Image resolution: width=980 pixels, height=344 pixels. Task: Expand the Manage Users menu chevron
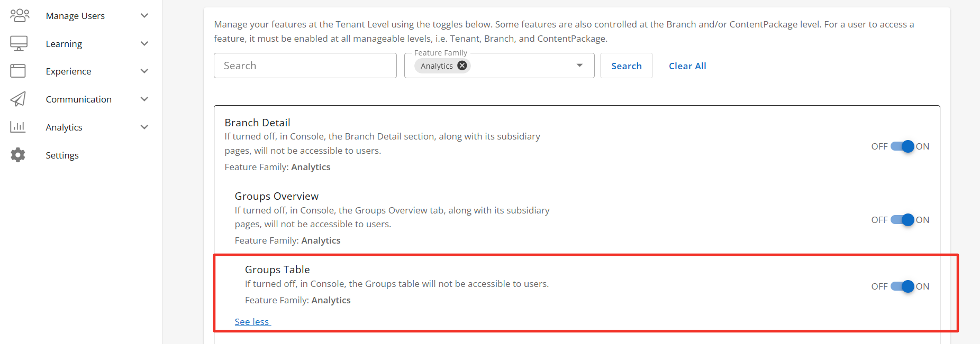[144, 16]
